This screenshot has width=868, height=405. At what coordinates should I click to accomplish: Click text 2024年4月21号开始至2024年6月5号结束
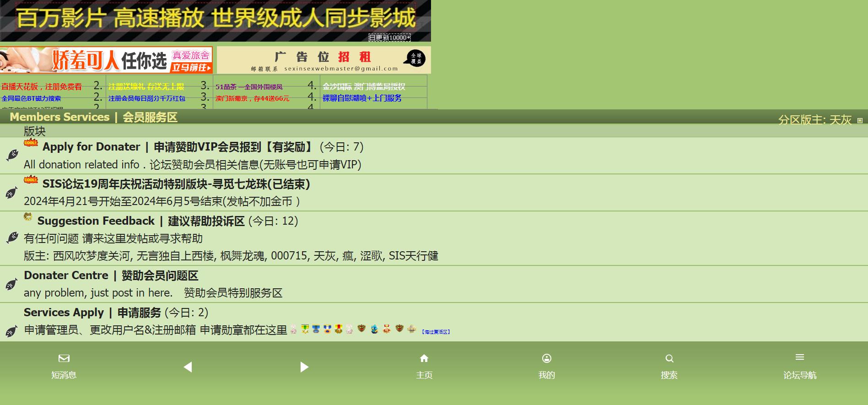click(123, 201)
